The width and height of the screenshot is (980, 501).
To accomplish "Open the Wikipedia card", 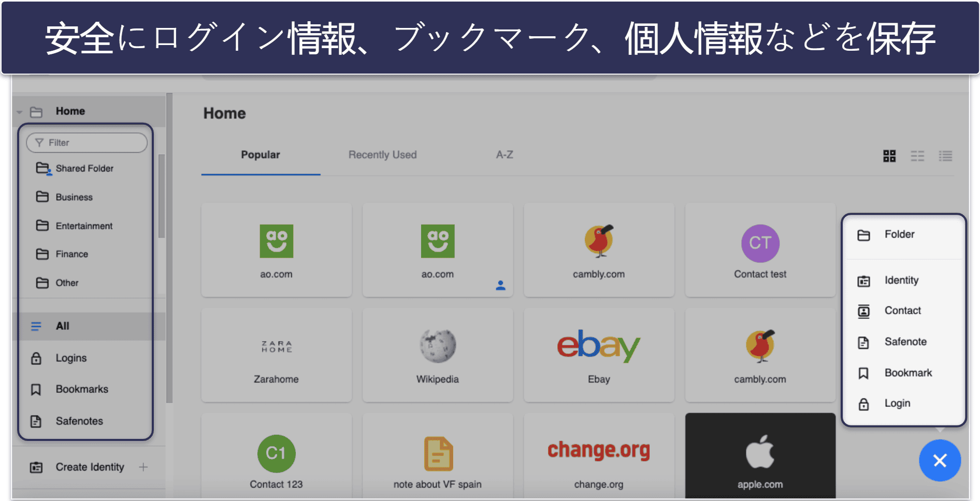I will (x=438, y=355).
